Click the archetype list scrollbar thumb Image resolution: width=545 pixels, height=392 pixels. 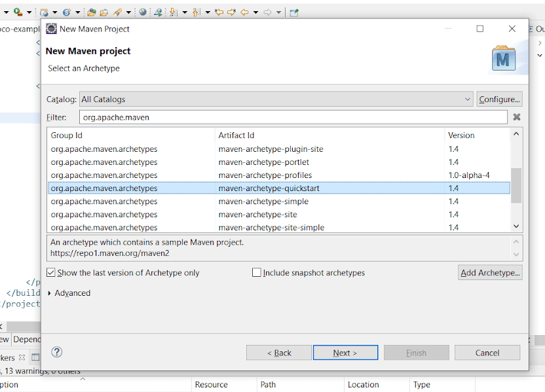coord(516,185)
